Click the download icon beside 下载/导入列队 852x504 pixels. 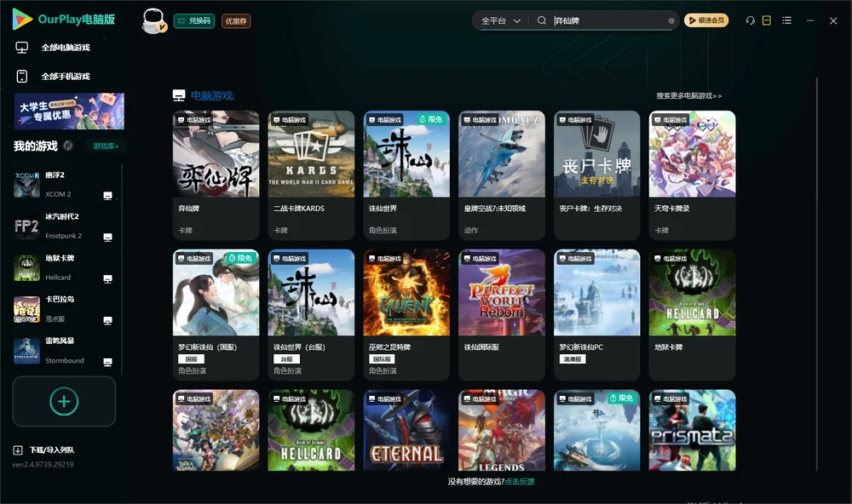click(x=18, y=450)
